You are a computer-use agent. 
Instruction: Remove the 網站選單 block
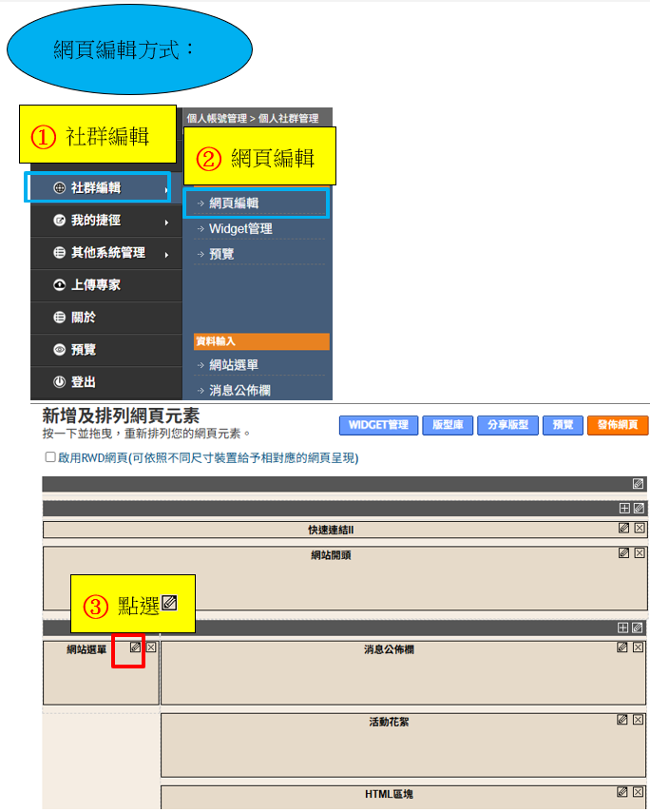pyautogui.click(x=151, y=648)
